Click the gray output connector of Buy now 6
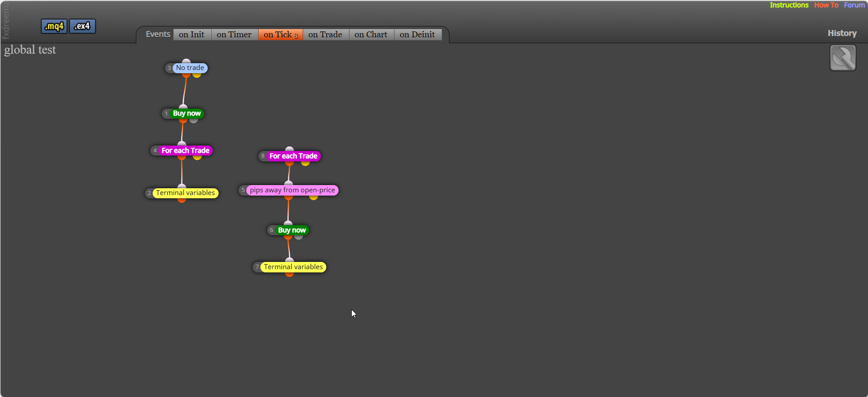 [299, 237]
